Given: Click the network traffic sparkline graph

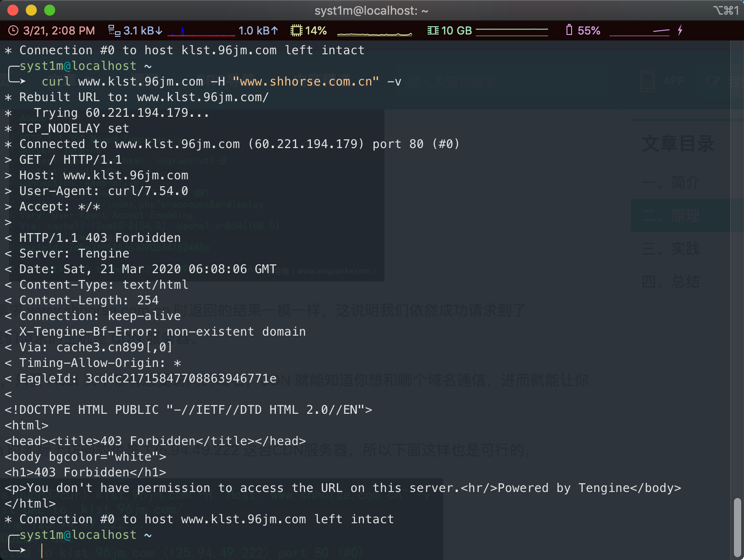Looking at the screenshot, I should coord(201,32).
